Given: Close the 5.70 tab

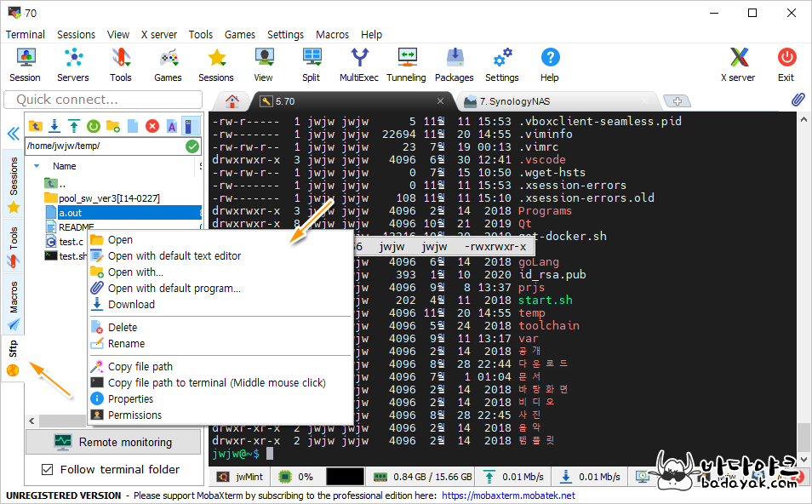Looking at the screenshot, I should tap(440, 101).
